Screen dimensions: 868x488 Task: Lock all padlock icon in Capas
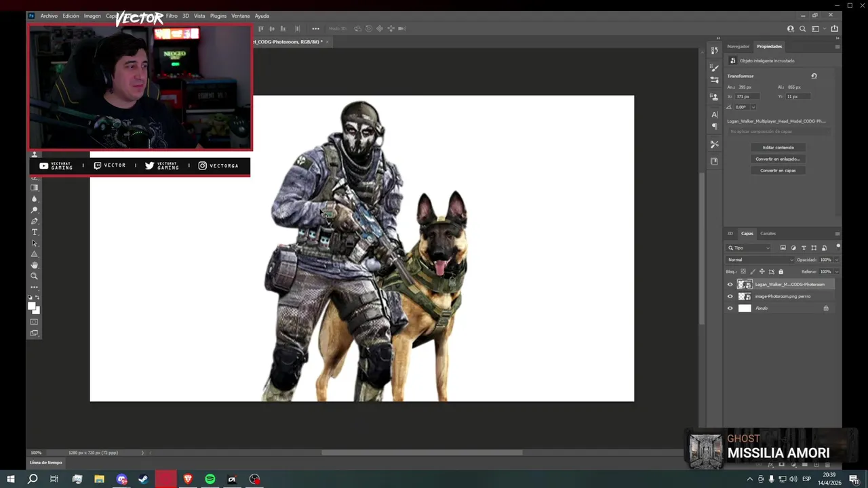click(x=781, y=272)
